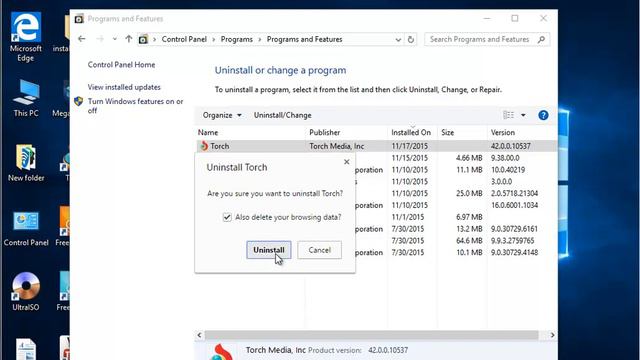Go back with the back arrow

tap(82, 39)
